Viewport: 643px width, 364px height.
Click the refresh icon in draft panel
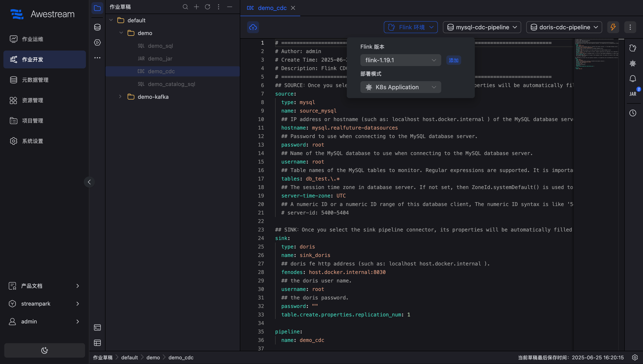tap(208, 7)
